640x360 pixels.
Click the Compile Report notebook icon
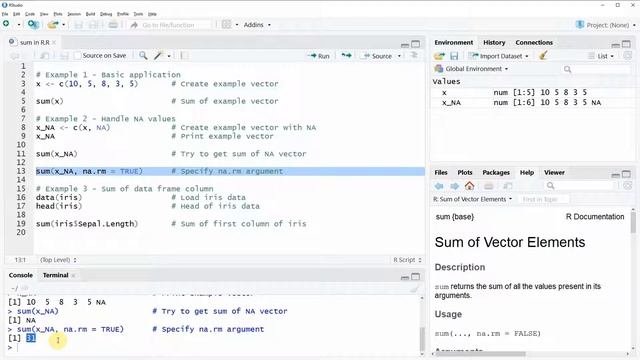(x=184, y=56)
